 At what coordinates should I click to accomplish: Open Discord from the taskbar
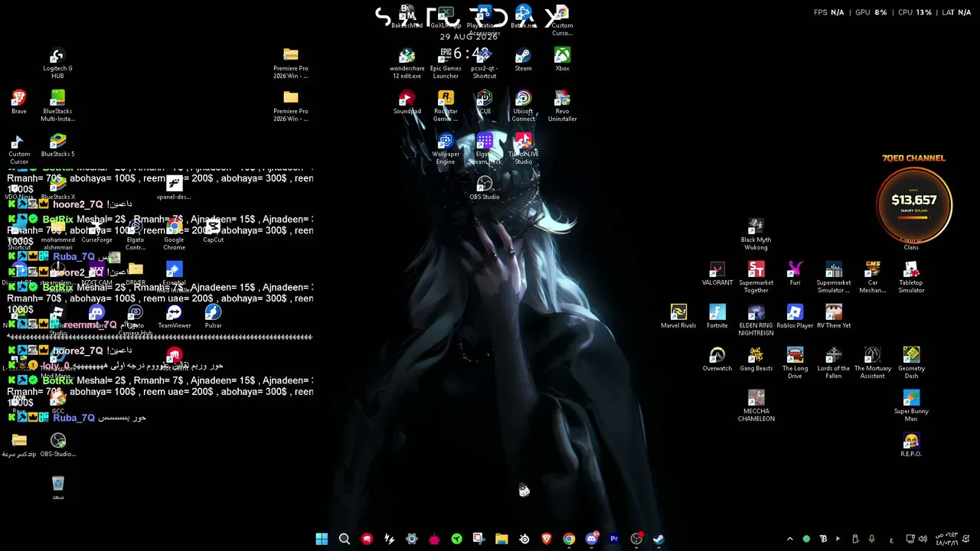(x=591, y=539)
